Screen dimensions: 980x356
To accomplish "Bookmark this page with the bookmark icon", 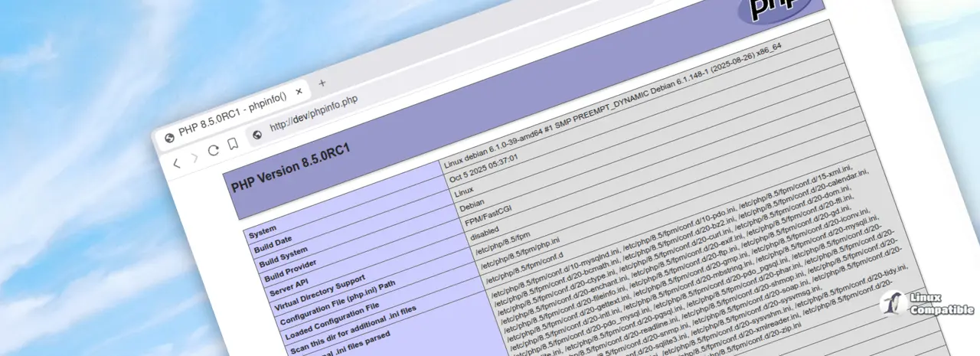I will tap(233, 143).
